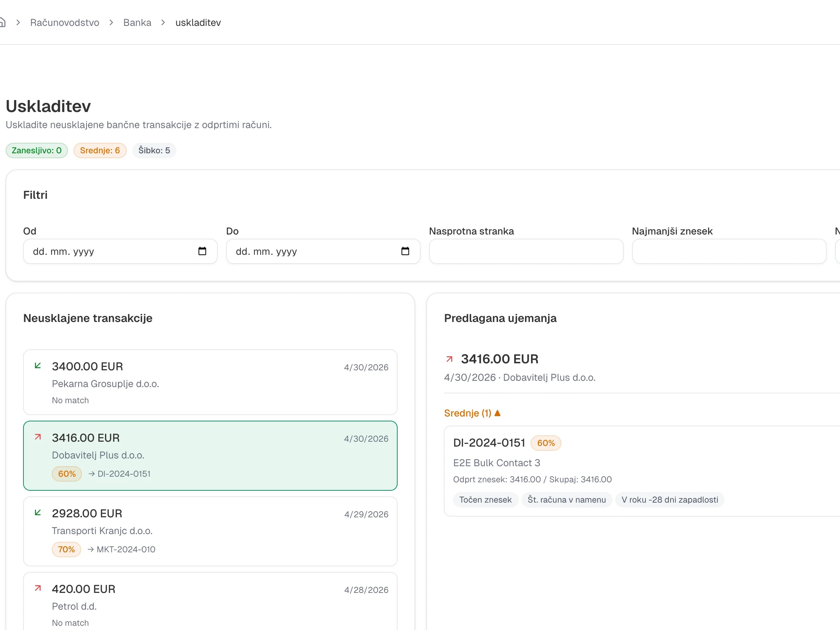Collapse the Srednje (1) matches section
This screenshot has height=630, width=840.
click(472, 413)
